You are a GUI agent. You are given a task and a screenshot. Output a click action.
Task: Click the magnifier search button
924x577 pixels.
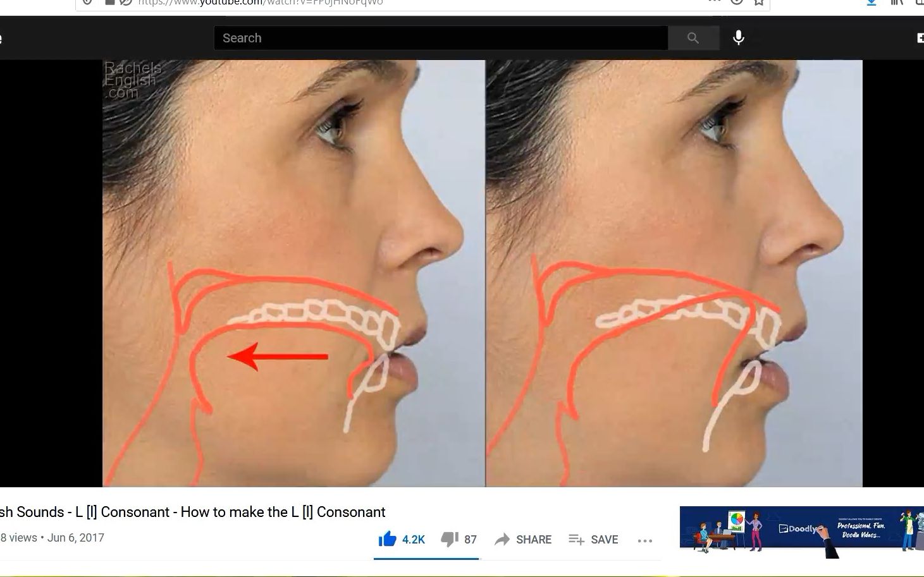(x=693, y=38)
